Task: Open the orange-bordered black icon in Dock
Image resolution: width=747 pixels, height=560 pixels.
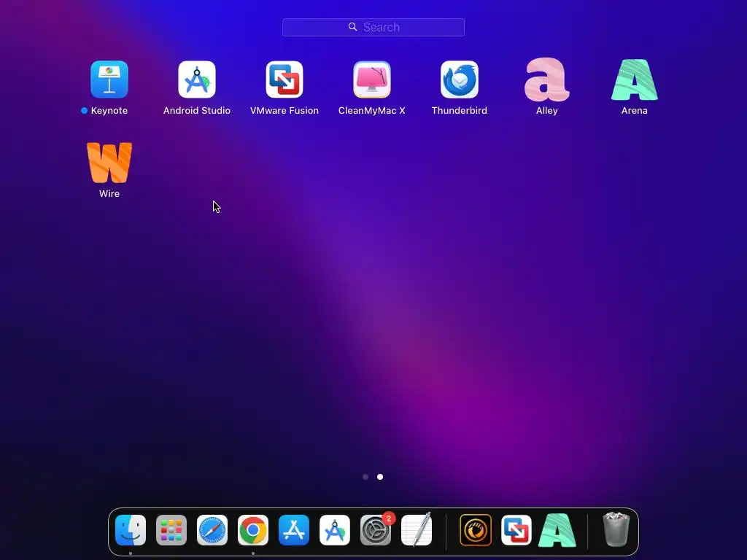Action: click(x=476, y=530)
